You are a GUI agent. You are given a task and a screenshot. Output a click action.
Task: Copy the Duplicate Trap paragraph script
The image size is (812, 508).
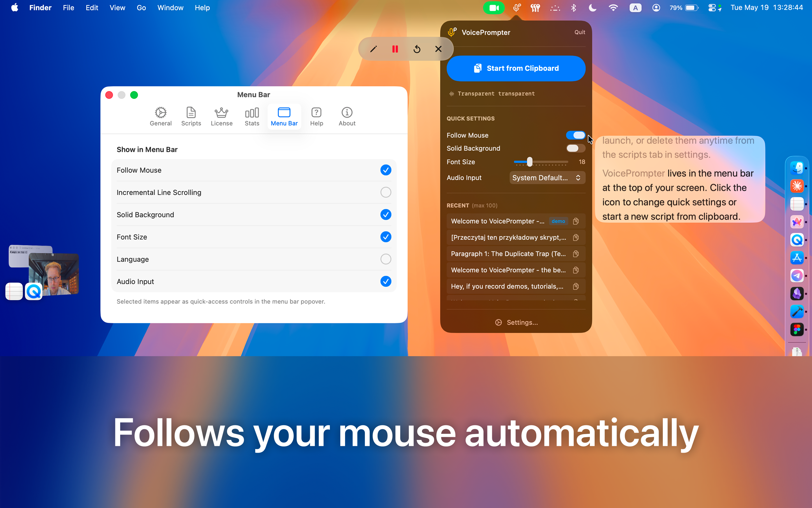point(576,254)
